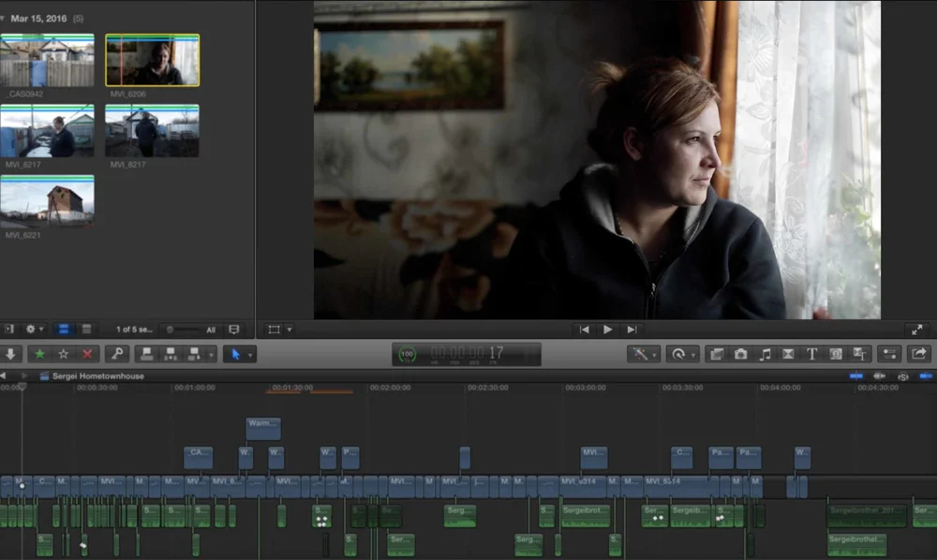This screenshot has height=560, width=937.
Task: Open the Transitions browser icon
Action: 788,354
